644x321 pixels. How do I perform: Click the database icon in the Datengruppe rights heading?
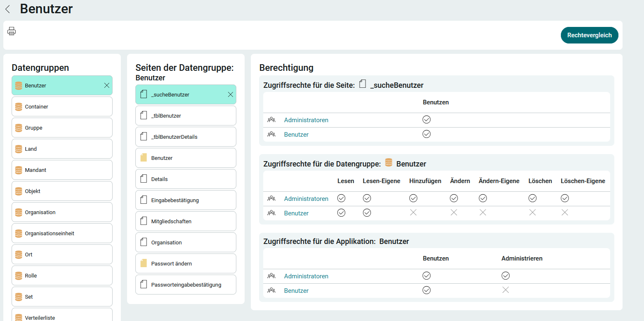(388, 163)
